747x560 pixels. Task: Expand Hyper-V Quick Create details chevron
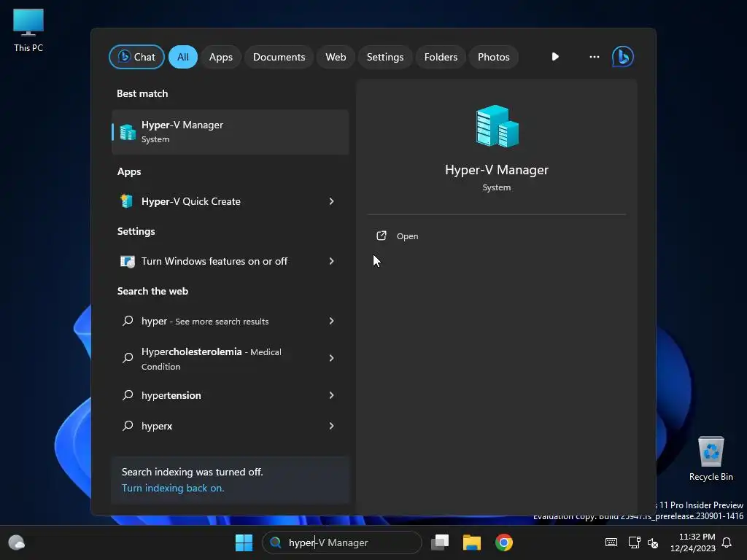331,201
